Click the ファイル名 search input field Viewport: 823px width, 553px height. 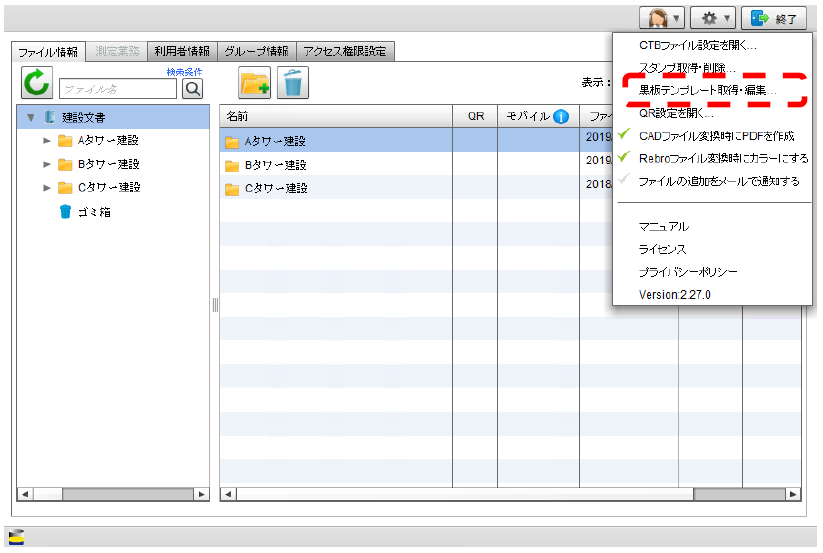pyautogui.click(x=117, y=89)
